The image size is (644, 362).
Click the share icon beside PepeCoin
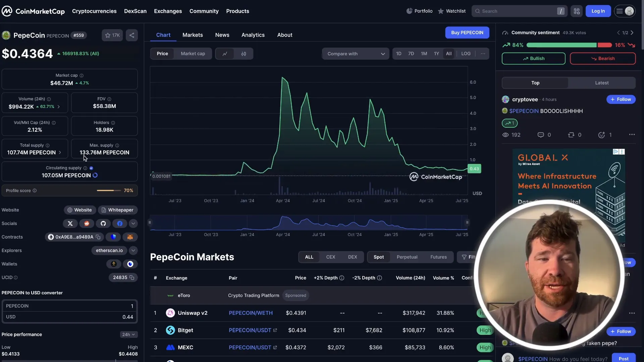click(x=132, y=35)
